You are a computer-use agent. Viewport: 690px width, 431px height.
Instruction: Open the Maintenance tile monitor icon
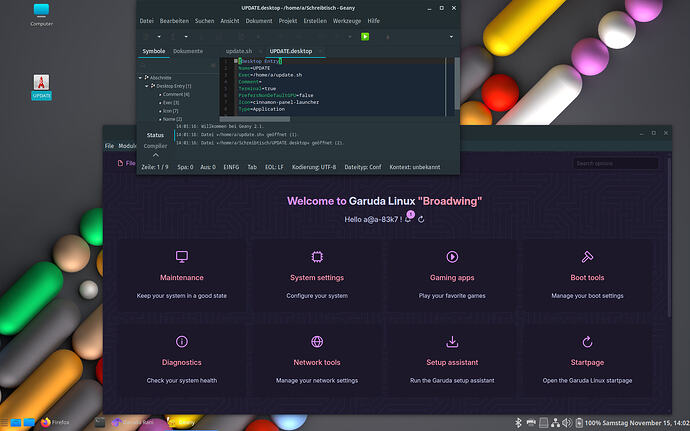pos(182,257)
